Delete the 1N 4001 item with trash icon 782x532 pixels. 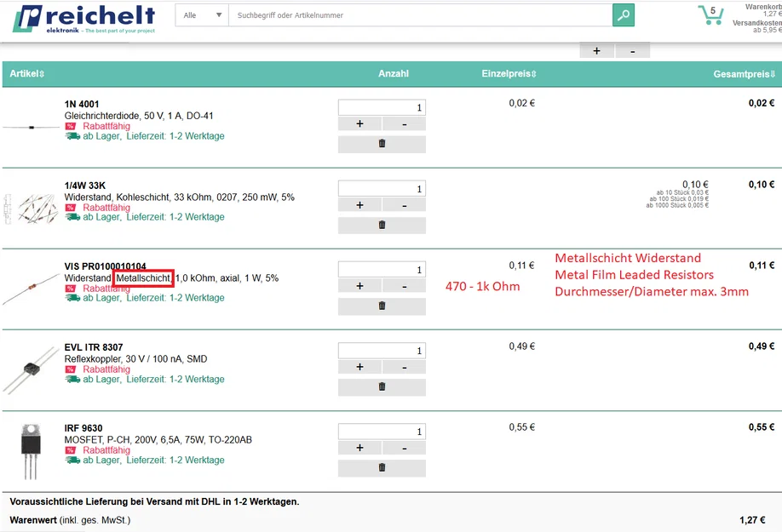[x=382, y=144]
